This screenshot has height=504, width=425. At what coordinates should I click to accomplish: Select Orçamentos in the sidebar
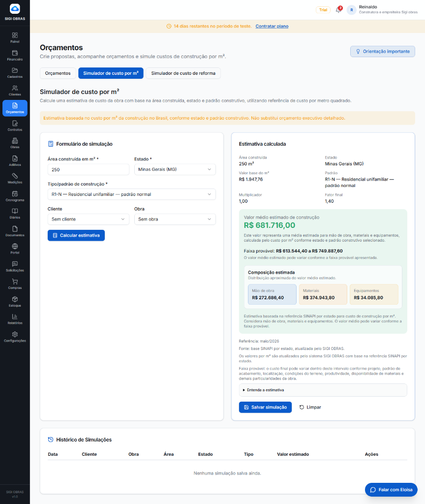15,108
